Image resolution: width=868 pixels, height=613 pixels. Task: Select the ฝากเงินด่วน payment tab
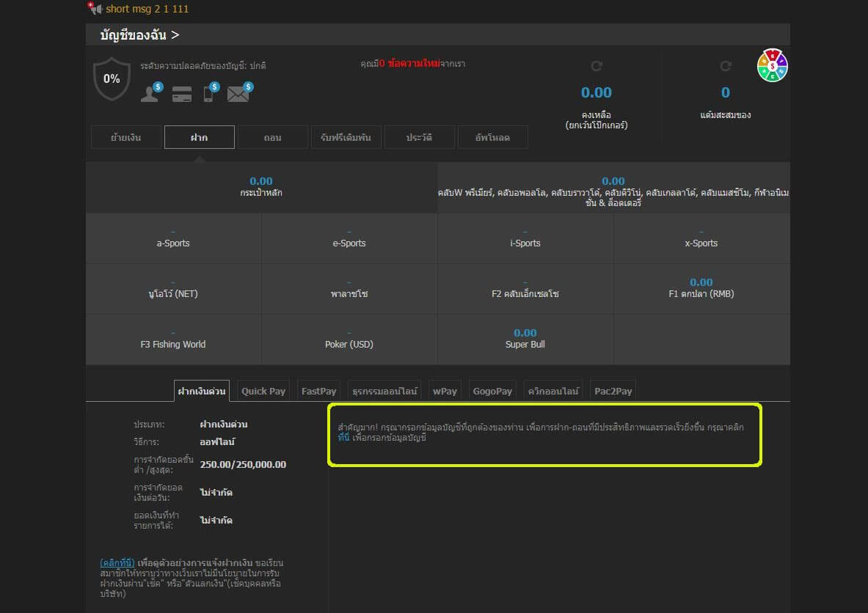coord(202,391)
